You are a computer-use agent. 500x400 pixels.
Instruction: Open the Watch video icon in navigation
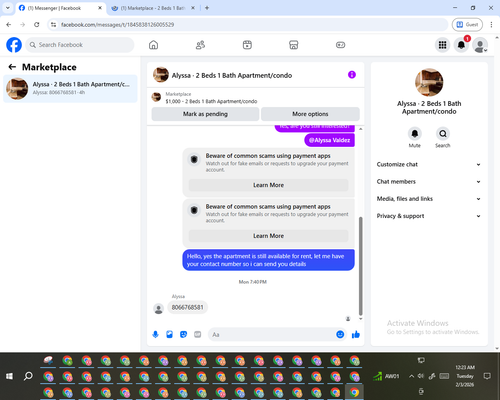pos(247,45)
